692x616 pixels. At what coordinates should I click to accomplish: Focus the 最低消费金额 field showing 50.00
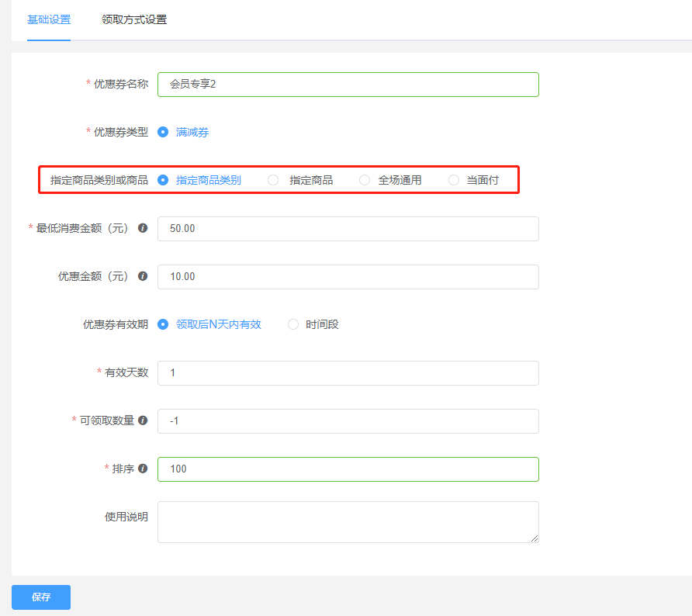348,229
